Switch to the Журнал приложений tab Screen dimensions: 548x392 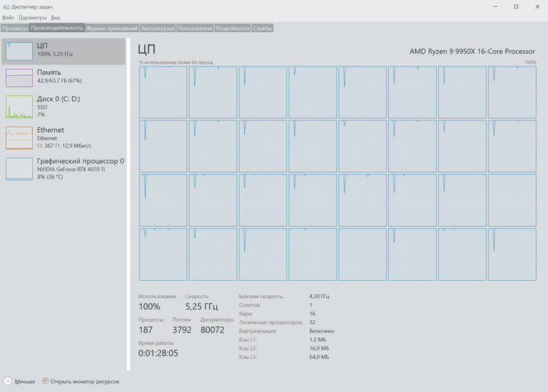111,28
